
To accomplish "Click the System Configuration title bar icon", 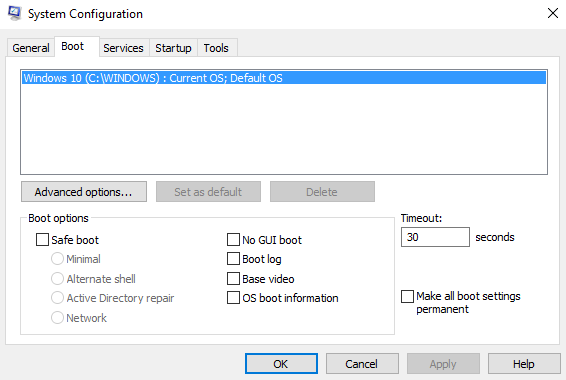I will click(x=14, y=13).
